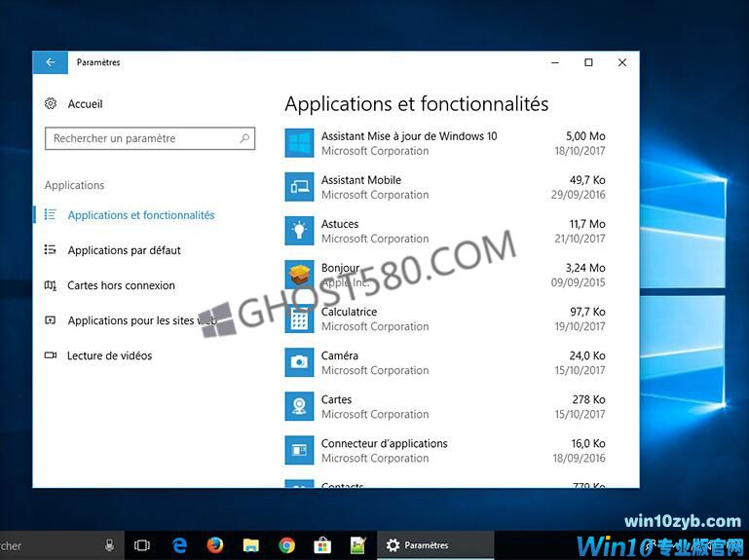Select Cartes hors connexion map icon
This screenshot has width=749, height=560.
coord(50,285)
